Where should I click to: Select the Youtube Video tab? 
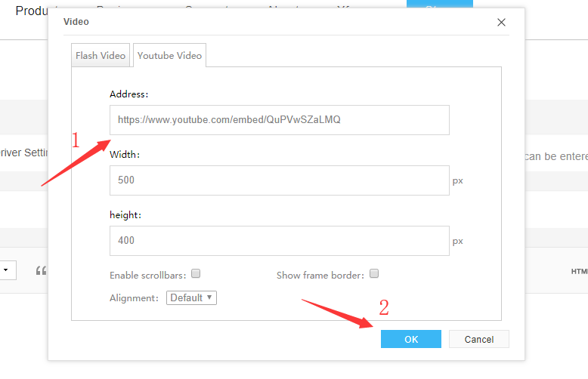pyautogui.click(x=169, y=55)
